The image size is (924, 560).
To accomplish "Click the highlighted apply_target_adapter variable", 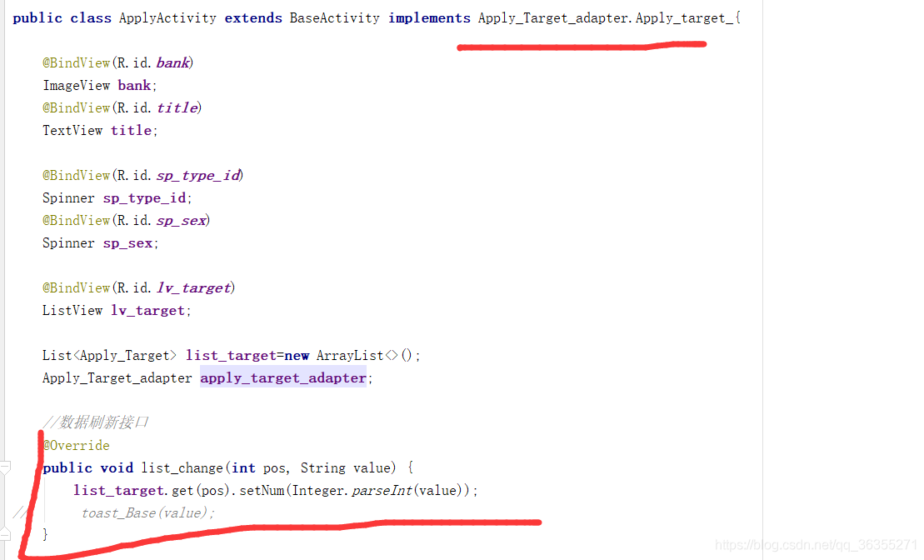I will point(283,377).
